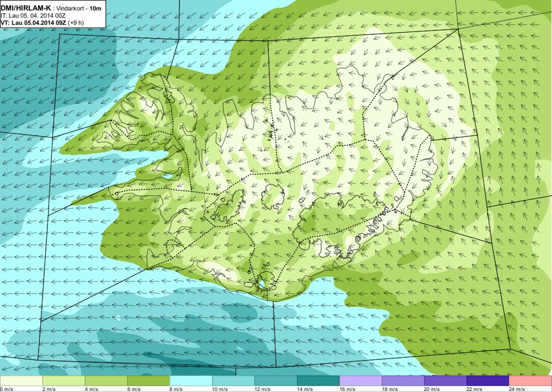Viewport: 552px width, 392px height.
Task: Click the '10 m/s' legend label
Action: [220, 389]
